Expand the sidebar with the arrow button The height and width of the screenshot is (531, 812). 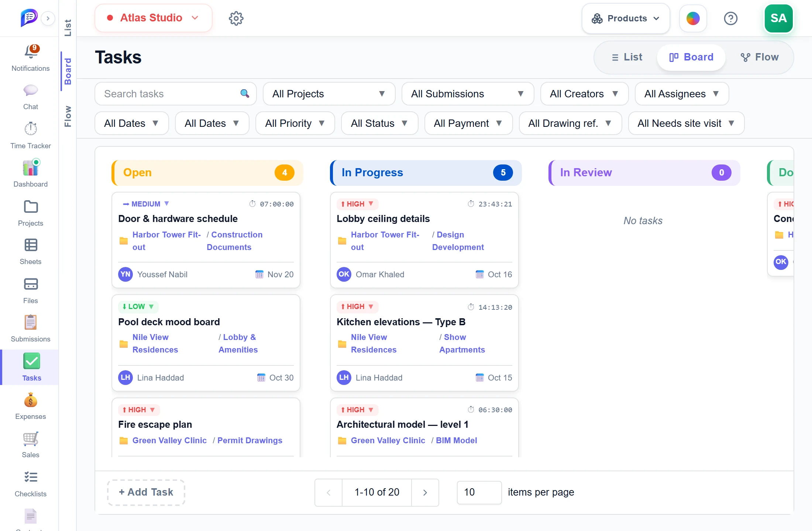48,18
